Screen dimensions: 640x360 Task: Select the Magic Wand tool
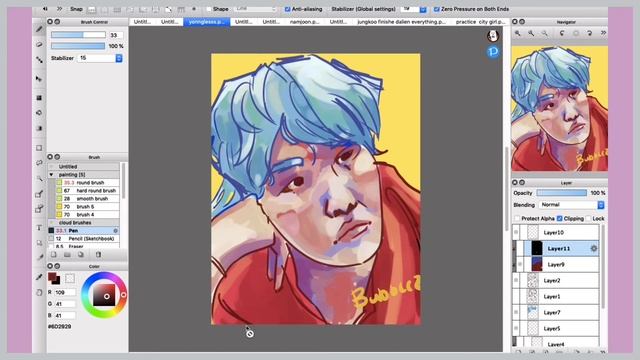[x=39, y=178]
